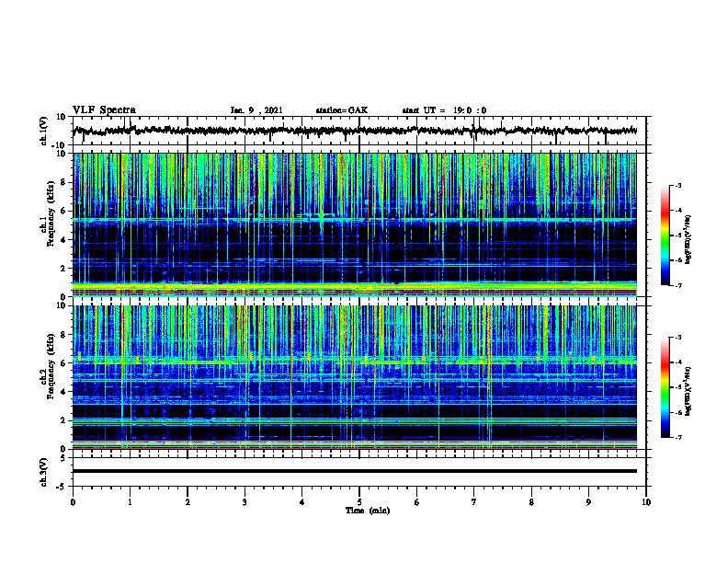Click the ch.1 PSD color scale bar

tap(665, 236)
